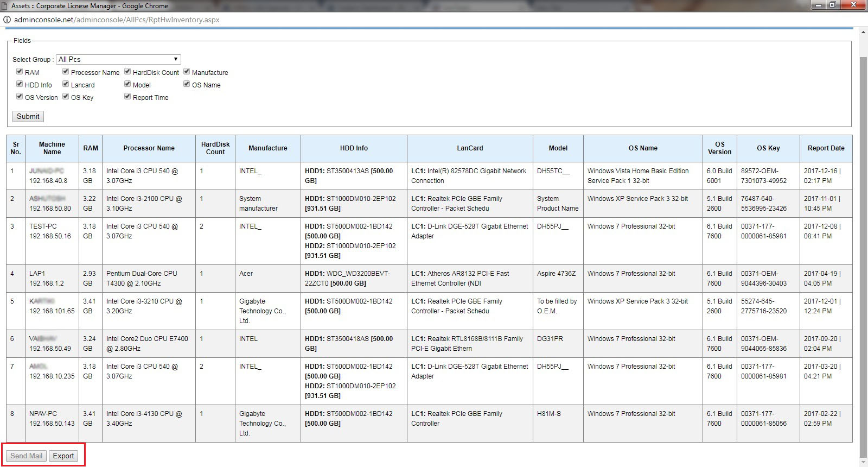Open the Select Group dropdown
The height and width of the screenshot is (467, 868).
pos(118,59)
